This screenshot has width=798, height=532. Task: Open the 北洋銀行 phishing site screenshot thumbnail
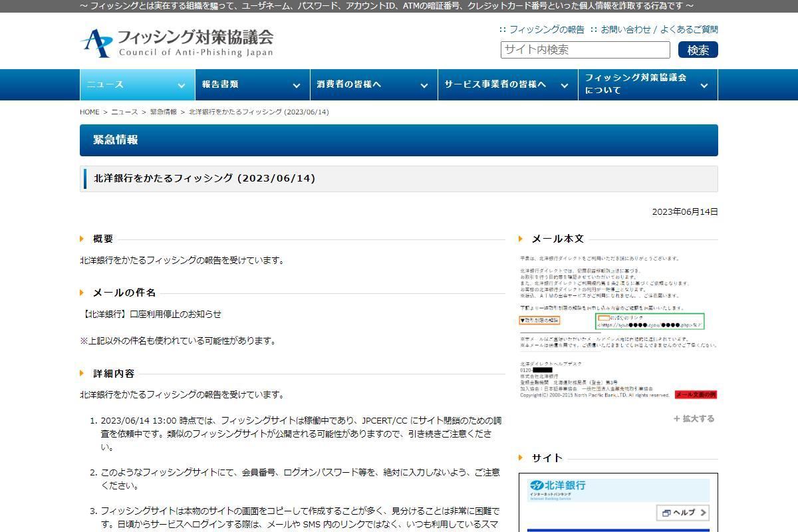618,503
